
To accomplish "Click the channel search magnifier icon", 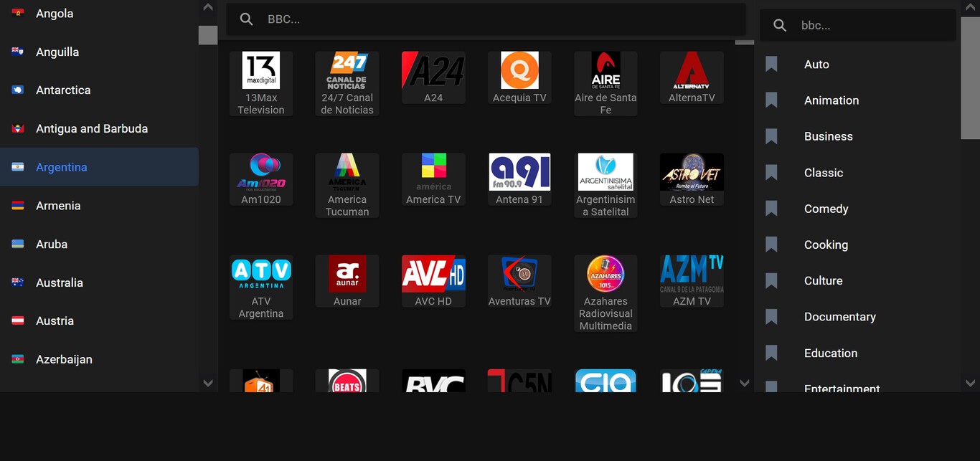I will pos(246,19).
